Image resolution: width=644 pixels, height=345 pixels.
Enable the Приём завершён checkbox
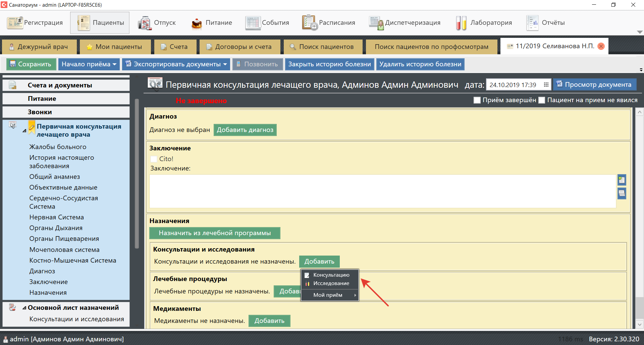pyautogui.click(x=477, y=100)
